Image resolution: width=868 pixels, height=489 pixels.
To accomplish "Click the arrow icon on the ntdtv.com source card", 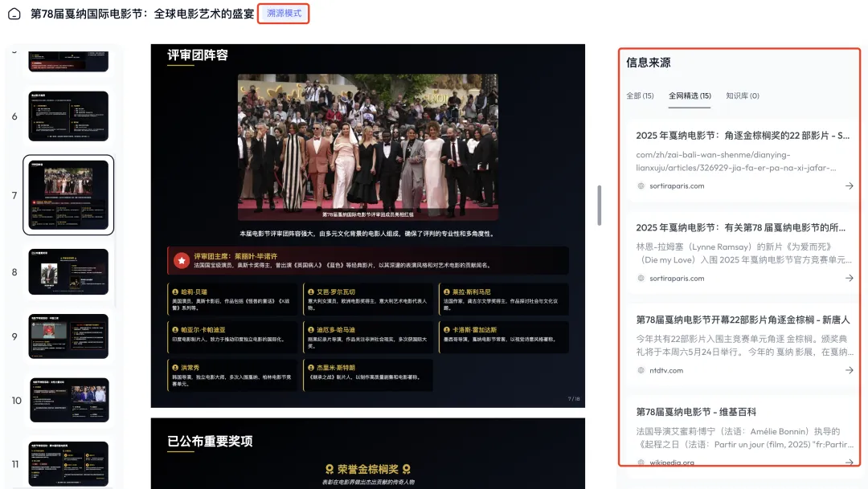I will tap(850, 371).
